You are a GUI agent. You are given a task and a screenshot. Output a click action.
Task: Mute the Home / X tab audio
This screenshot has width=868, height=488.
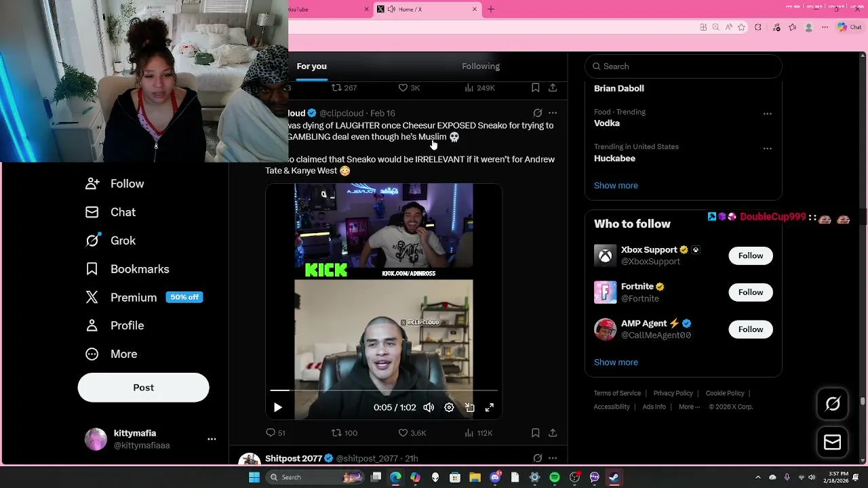click(391, 9)
